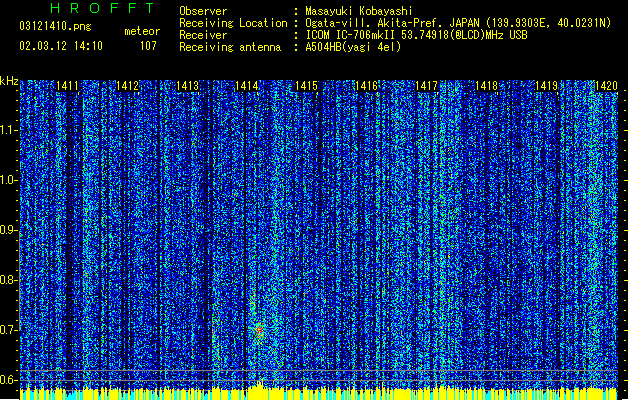Image resolution: width=629 pixels, height=400 pixels.
Task: Select the filename 03121410.png
Action: tap(55, 27)
